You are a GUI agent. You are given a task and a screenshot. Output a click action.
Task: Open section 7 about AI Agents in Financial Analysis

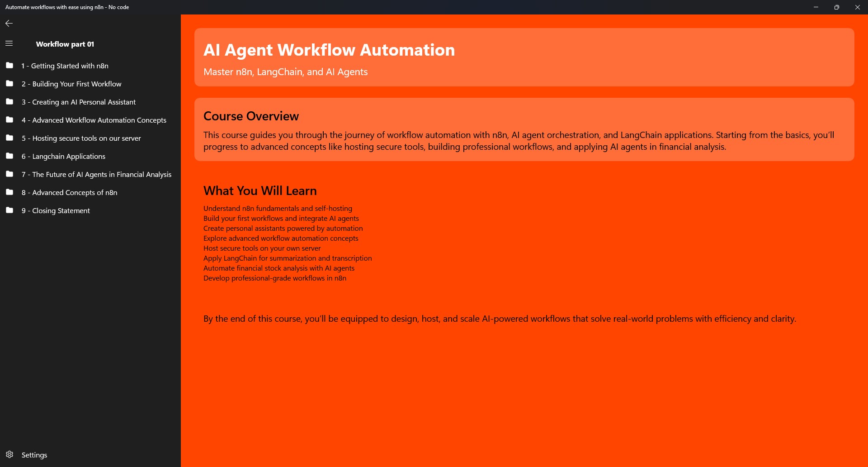pyautogui.click(x=96, y=174)
